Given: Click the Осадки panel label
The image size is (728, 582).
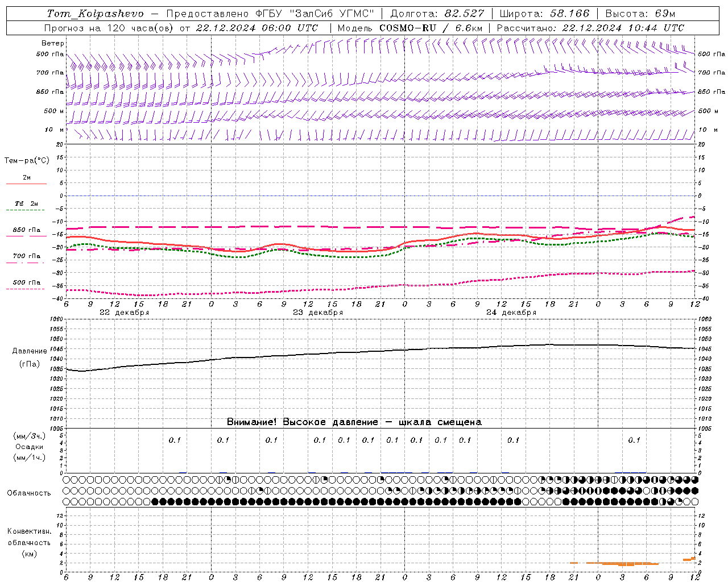Looking at the screenshot, I should [29, 447].
